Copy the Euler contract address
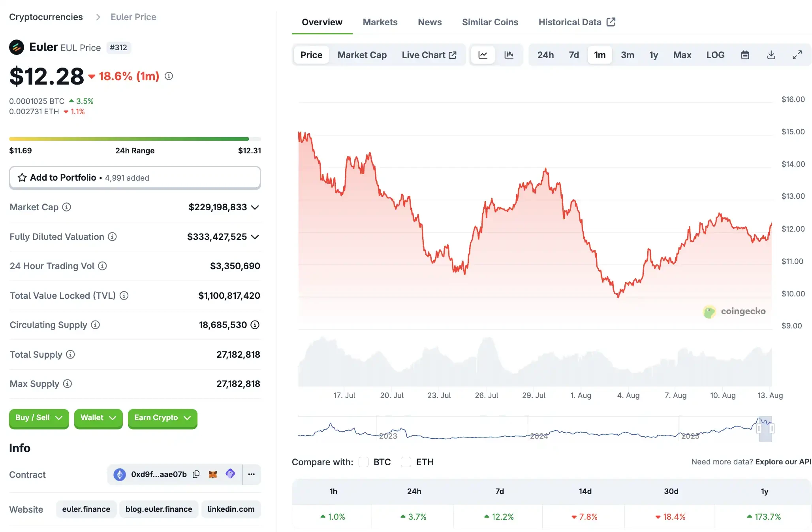Screen dimensions: 812x532 click(196, 474)
